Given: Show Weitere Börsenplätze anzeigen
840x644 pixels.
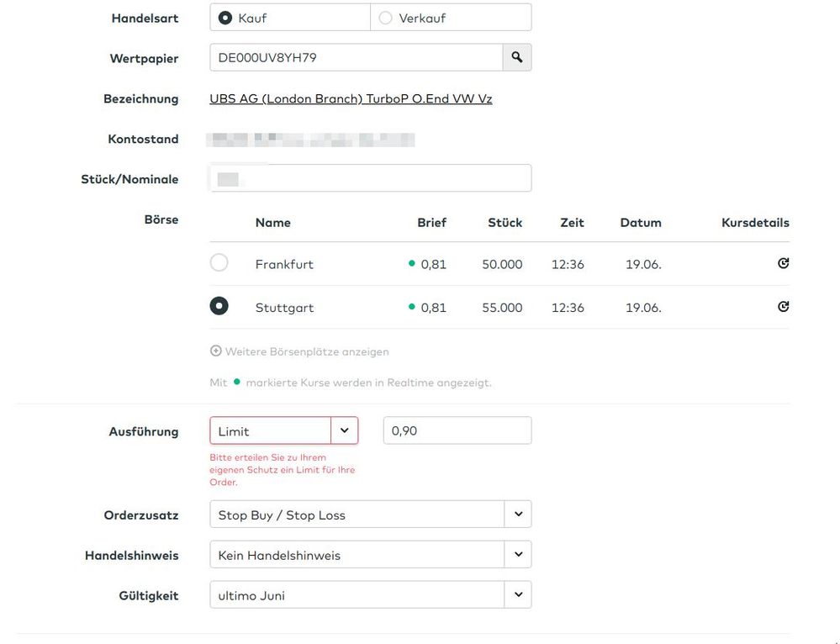Looking at the screenshot, I should pyautogui.click(x=306, y=351).
